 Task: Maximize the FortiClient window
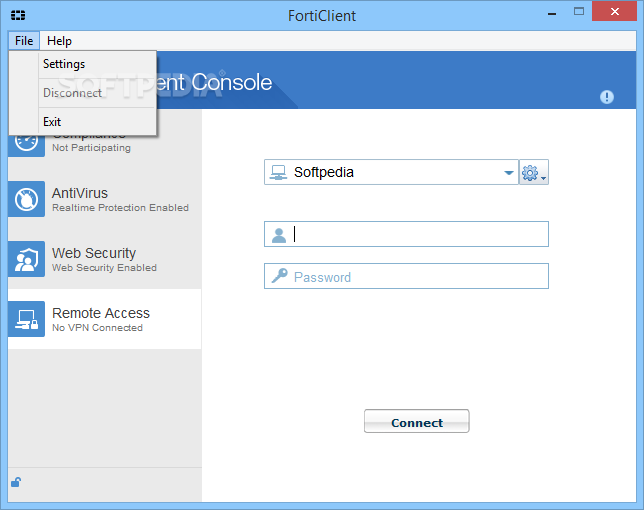click(x=579, y=11)
